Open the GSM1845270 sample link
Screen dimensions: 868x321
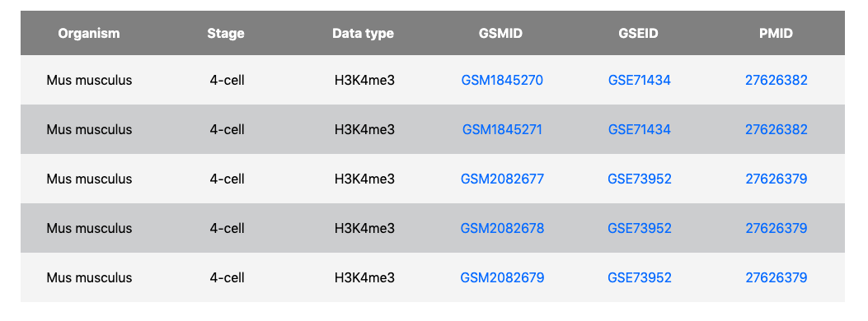click(502, 80)
